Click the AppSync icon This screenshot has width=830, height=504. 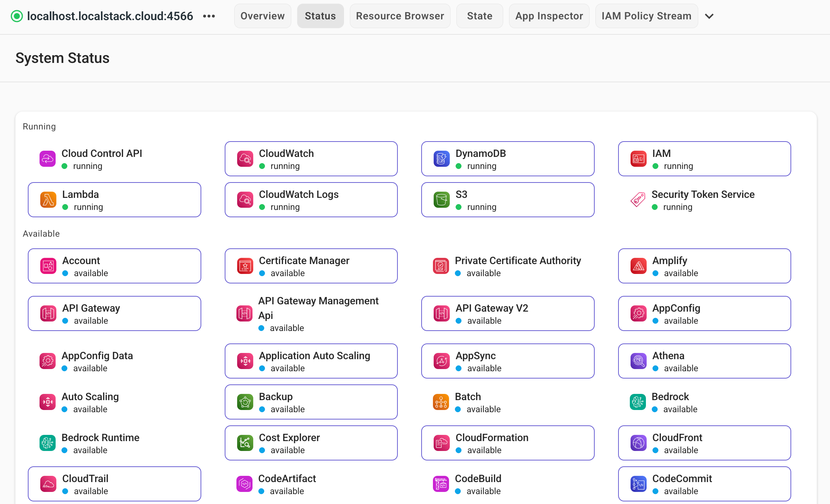pyautogui.click(x=442, y=361)
